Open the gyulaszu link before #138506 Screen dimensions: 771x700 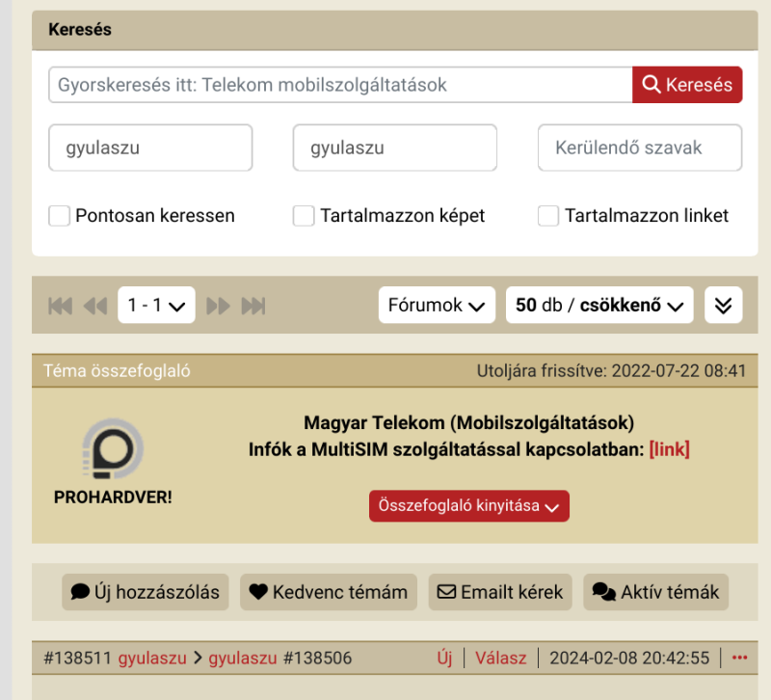pos(243,658)
